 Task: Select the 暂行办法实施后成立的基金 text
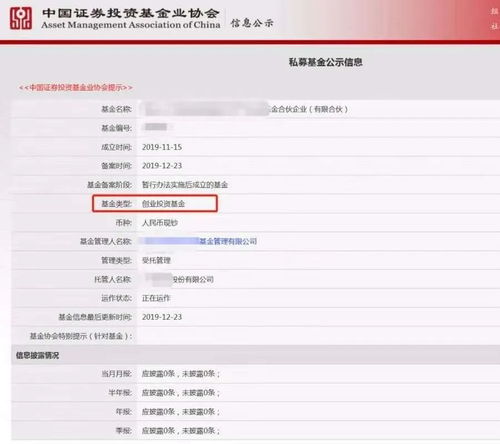pos(185,185)
